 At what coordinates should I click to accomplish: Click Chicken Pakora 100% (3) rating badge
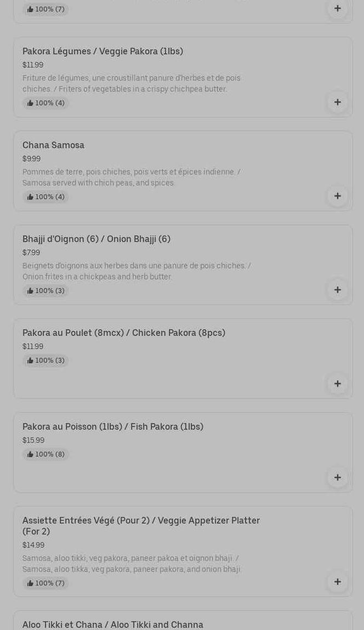[46, 361]
